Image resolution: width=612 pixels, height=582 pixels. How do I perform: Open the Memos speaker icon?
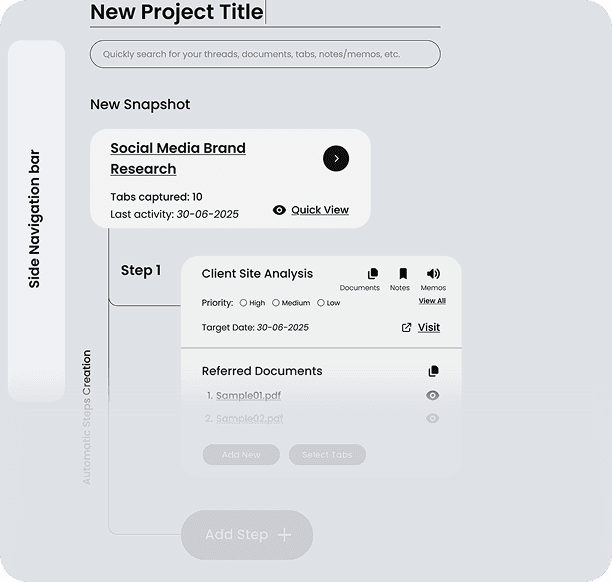pyautogui.click(x=433, y=274)
